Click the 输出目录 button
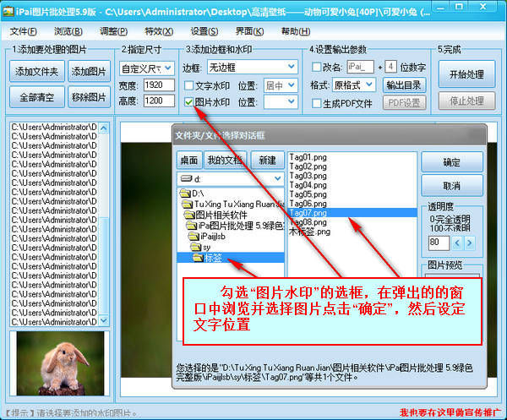The width and height of the screenshot is (507, 420). pos(404,85)
